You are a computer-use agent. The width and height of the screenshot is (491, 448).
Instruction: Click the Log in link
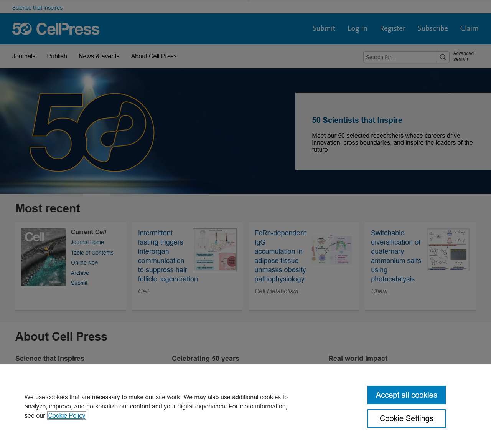(358, 28)
